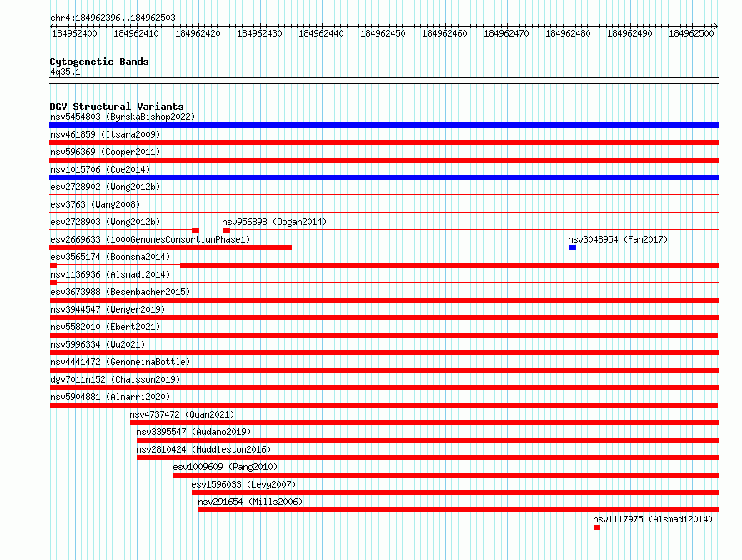Select nsv4737472 (Quan2021) label
This screenshot has height=560, width=742.
tap(183, 414)
